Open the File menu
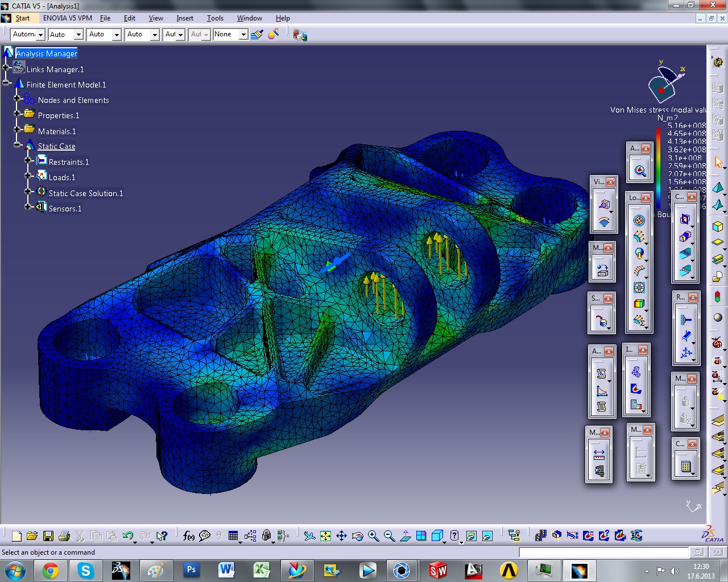728x582 pixels. click(x=105, y=18)
